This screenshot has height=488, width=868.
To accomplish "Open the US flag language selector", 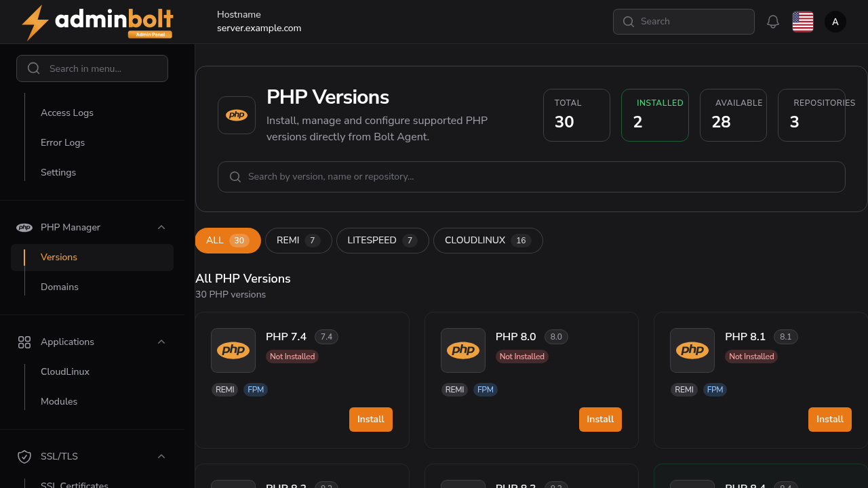I will 803,22.
